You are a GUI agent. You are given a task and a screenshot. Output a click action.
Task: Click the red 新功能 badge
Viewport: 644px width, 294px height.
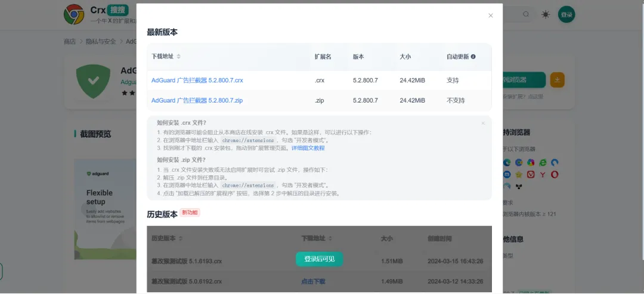point(190,212)
